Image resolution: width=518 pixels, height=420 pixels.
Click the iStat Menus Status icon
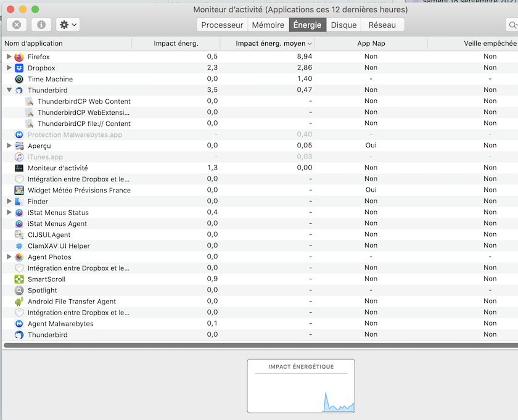point(19,213)
